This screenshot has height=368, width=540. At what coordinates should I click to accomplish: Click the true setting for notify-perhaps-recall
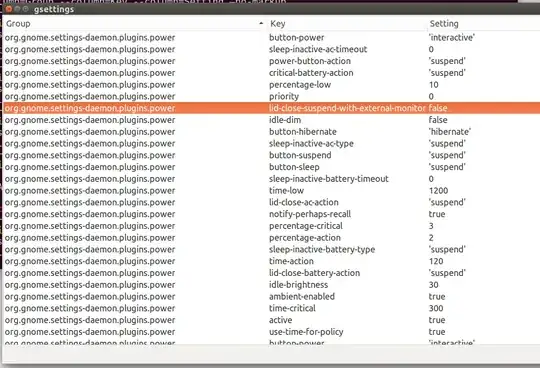437,214
